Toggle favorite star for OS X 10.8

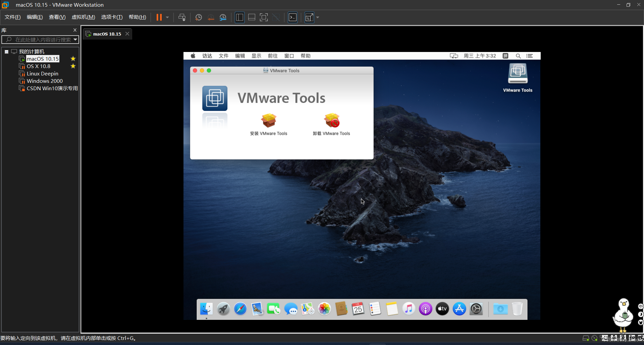click(x=73, y=66)
